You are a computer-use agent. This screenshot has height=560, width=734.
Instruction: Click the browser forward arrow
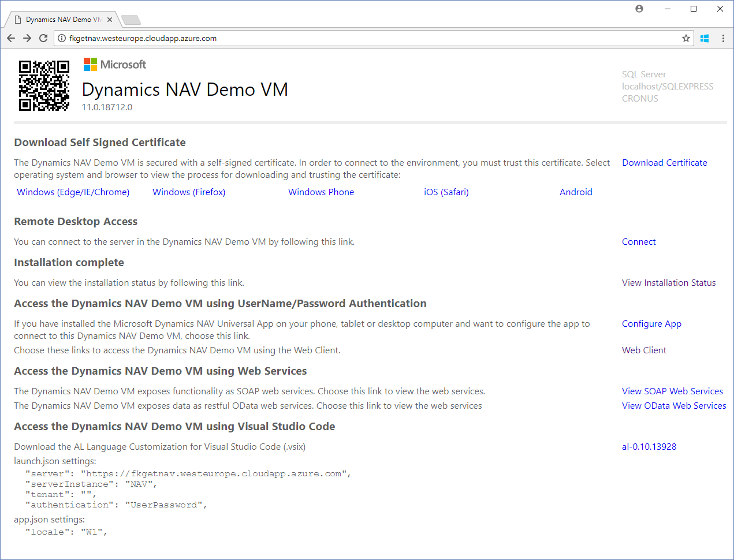click(27, 38)
